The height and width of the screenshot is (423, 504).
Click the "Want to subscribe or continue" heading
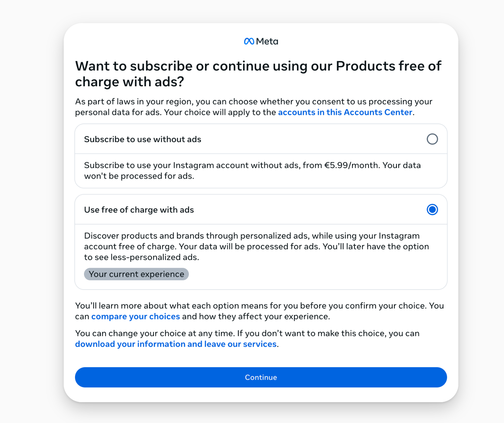point(258,74)
